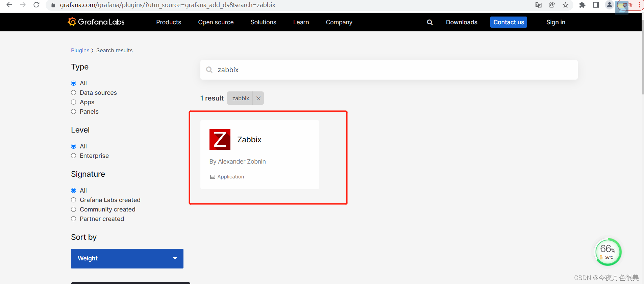Image resolution: width=644 pixels, height=284 pixels.
Task: Select Data sources type filter
Action: click(74, 93)
